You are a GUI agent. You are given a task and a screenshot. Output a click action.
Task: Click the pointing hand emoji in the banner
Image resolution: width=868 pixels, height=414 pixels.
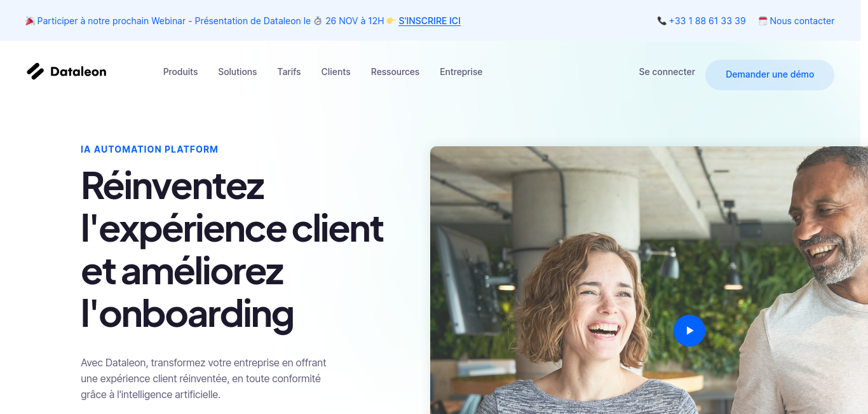[x=391, y=21]
